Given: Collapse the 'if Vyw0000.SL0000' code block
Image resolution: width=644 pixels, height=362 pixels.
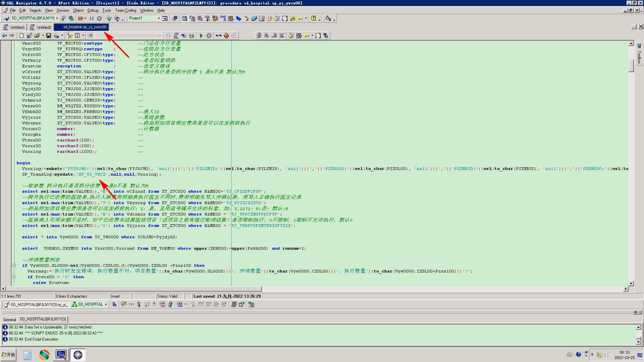Looking at the screenshot, I should tap(14, 265).
